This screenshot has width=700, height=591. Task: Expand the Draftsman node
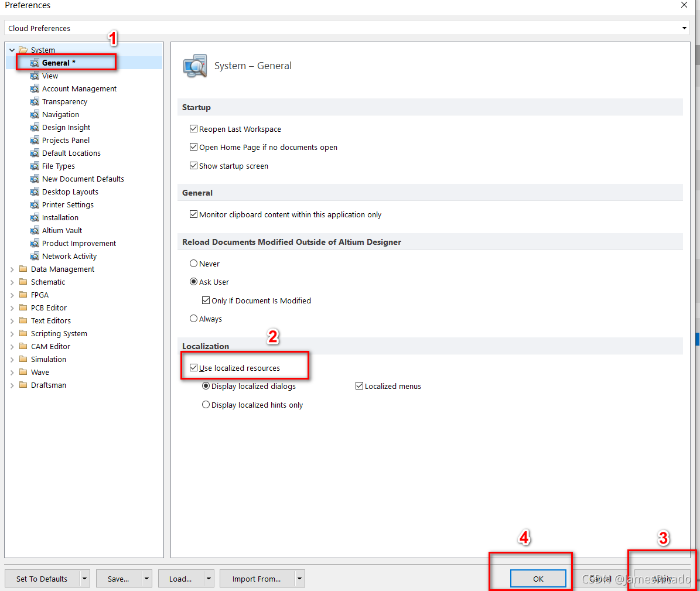[12, 385]
